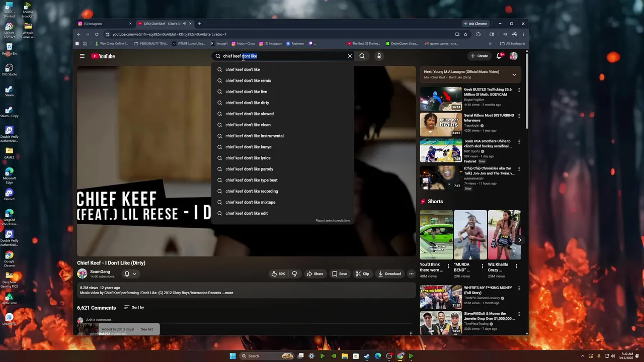Open All Bookmarks folder
Viewport: 644px width, 362px height.
tap(513, 43)
